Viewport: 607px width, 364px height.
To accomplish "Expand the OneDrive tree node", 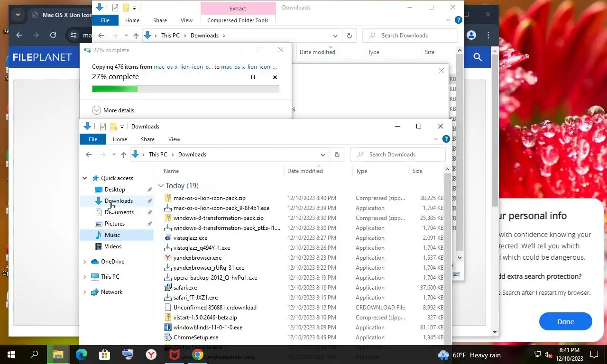I will tap(85, 262).
